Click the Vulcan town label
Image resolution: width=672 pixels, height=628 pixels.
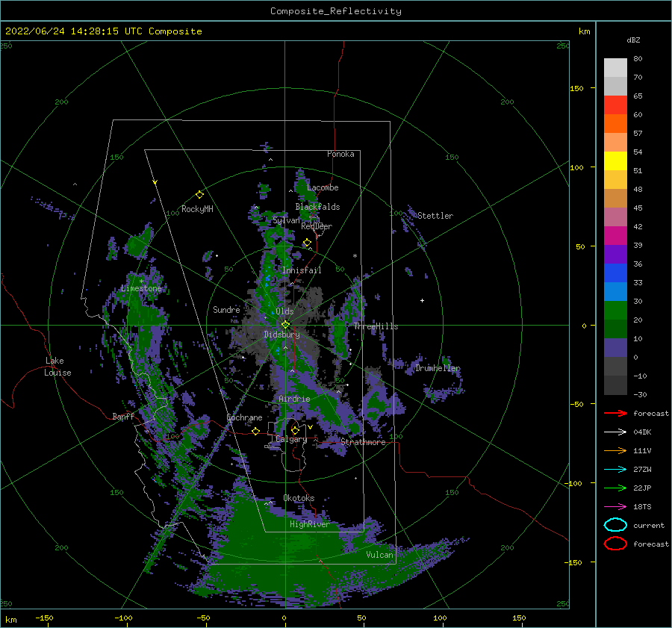[x=379, y=555]
